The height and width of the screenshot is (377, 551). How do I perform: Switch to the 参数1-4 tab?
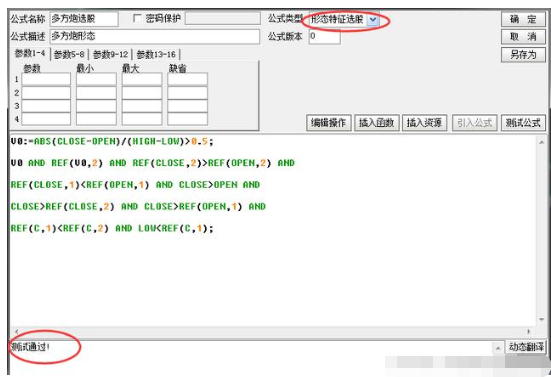[x=30, y=54]
